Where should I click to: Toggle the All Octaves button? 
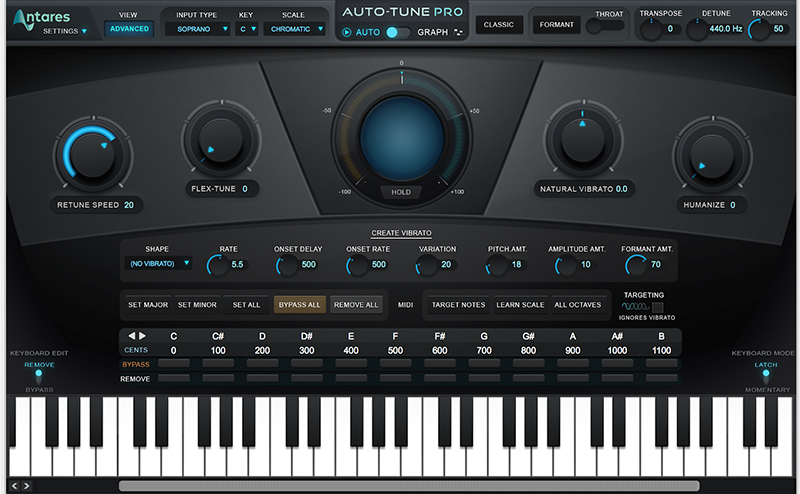578,305
